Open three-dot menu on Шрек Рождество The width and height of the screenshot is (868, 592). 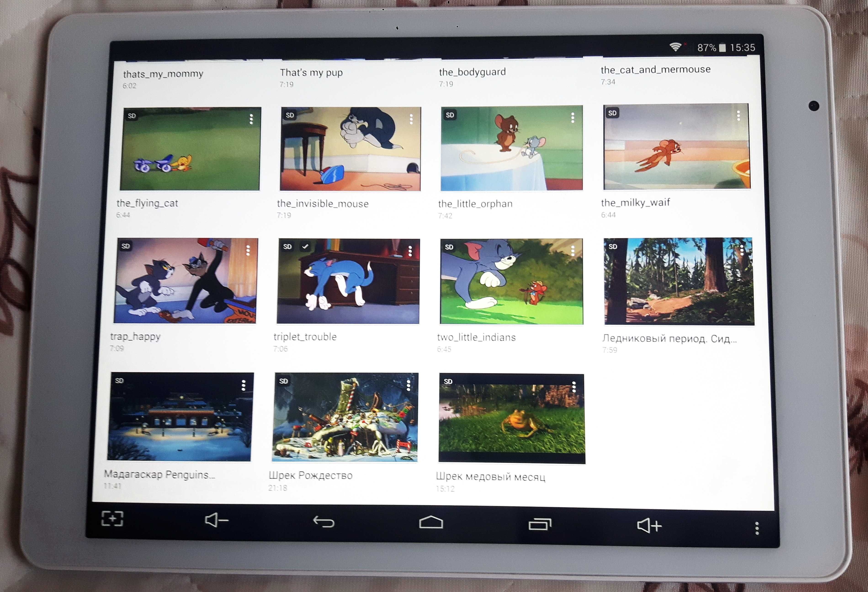tap(408, 385)
